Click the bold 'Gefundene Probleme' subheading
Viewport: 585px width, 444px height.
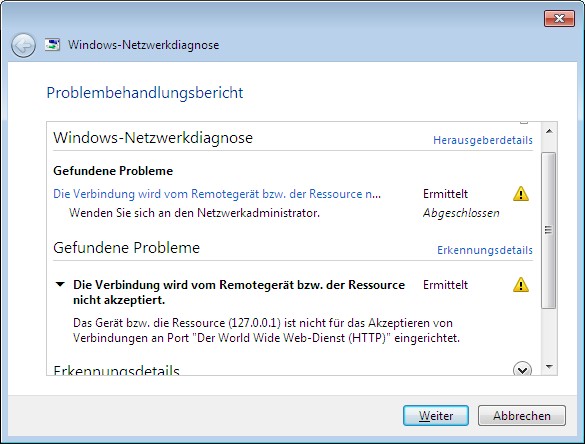pos(113,171)
